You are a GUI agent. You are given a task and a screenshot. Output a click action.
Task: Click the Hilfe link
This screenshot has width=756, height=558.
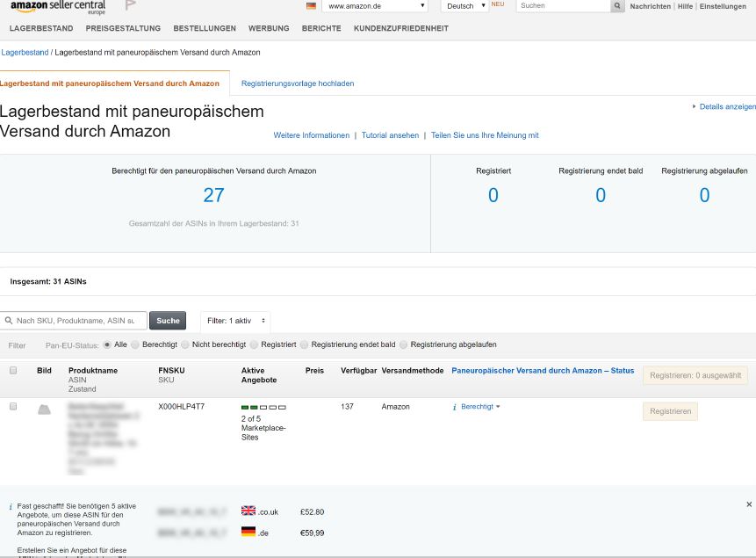tap(685, 6)
